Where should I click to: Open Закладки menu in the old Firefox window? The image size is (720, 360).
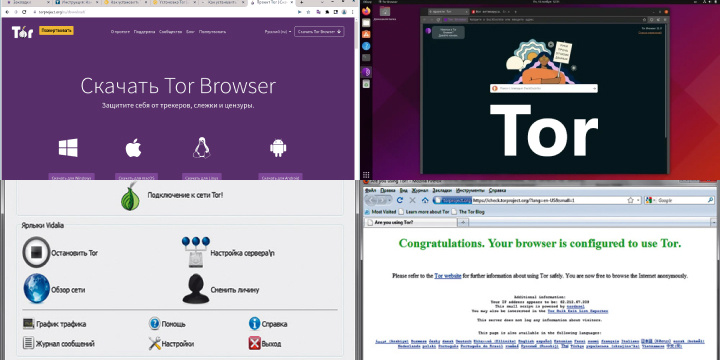442,190
